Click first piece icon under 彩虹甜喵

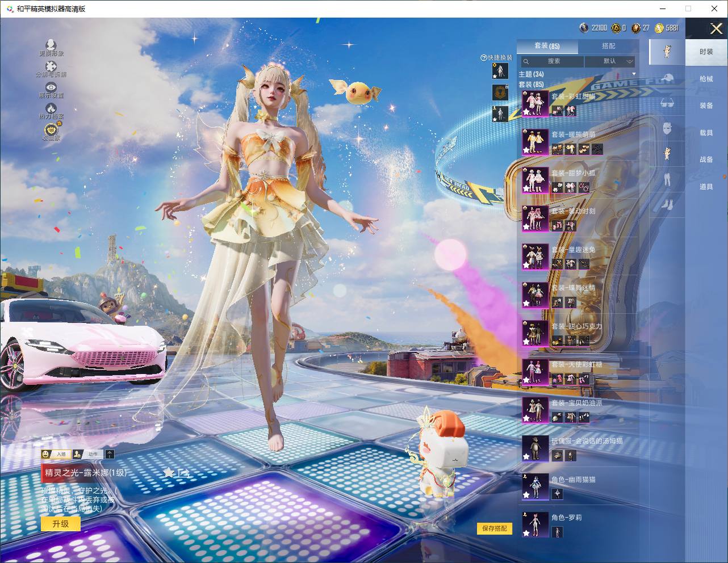[x=557, y=111]
